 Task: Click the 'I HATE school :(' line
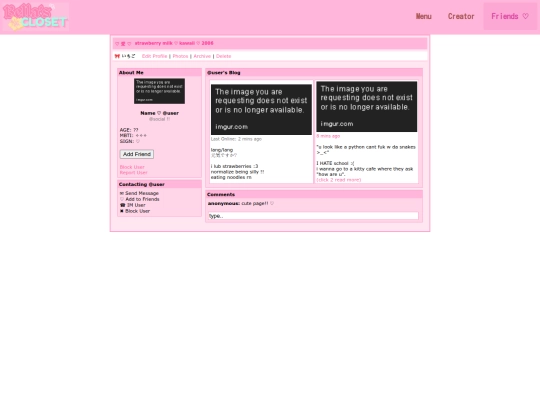click(x=335, y=163)
